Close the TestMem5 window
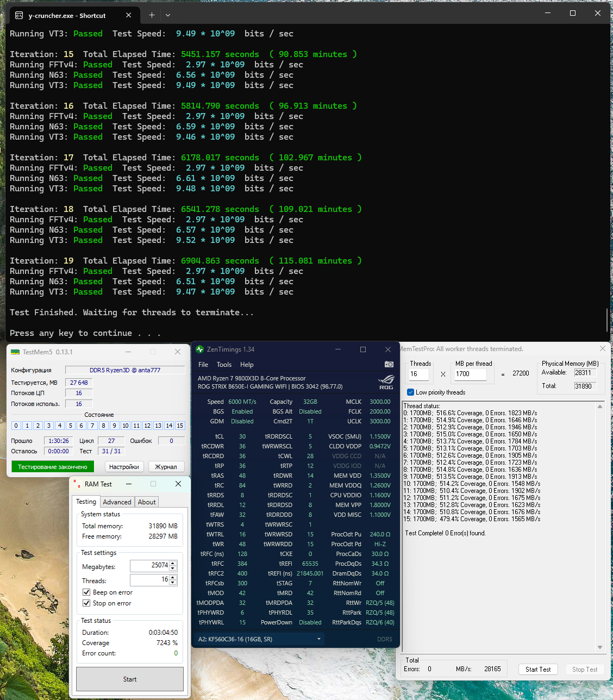This screenshot has width=613, height=700. (178, 352)
